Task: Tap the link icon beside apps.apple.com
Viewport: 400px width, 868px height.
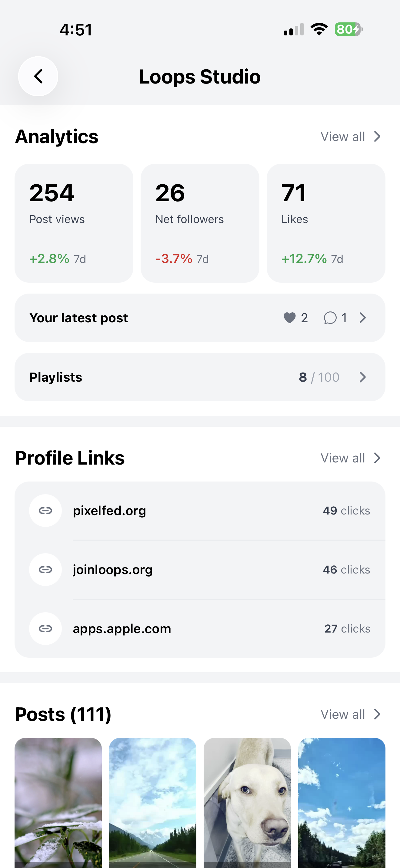Action: click(x=45, y=628)
